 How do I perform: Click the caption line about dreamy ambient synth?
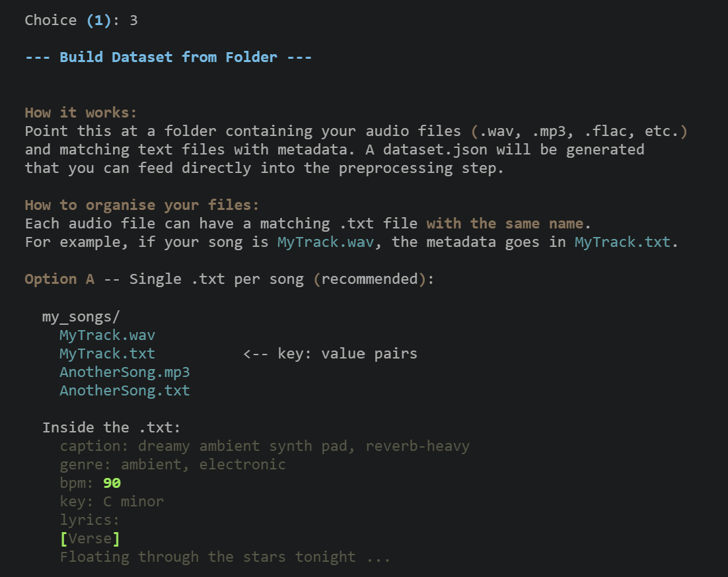click(264, 446)
